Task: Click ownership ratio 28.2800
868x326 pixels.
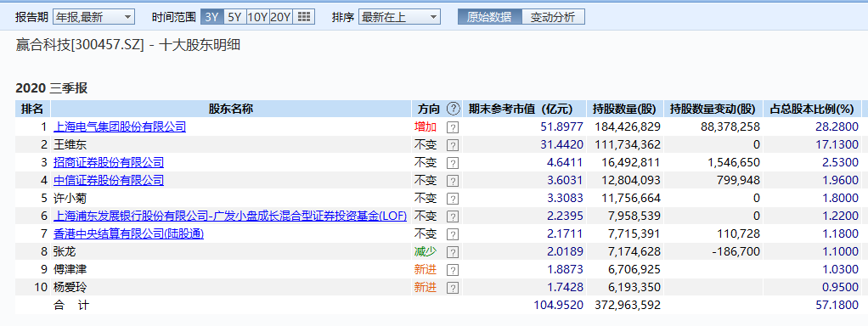Action: tap(837, 126)
